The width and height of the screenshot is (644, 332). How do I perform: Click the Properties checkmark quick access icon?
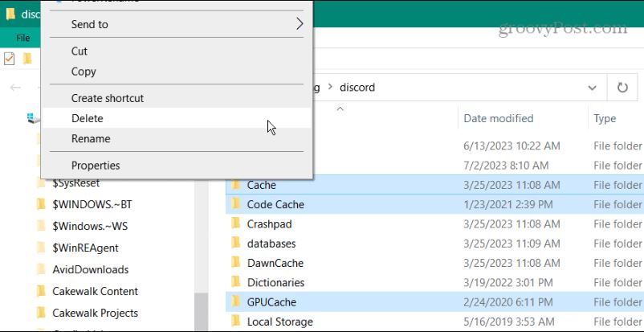coord(9,59)
